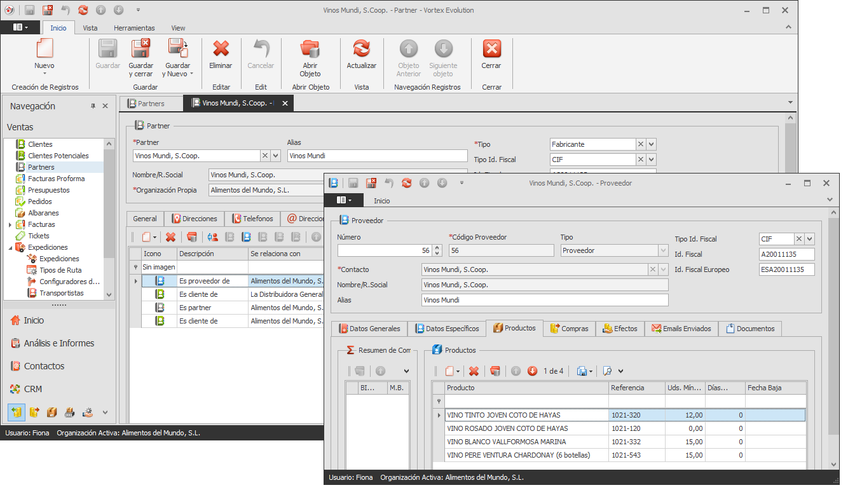
Task: Open document tabs list dropdown arrow
Action: click(x=790, y=102)
